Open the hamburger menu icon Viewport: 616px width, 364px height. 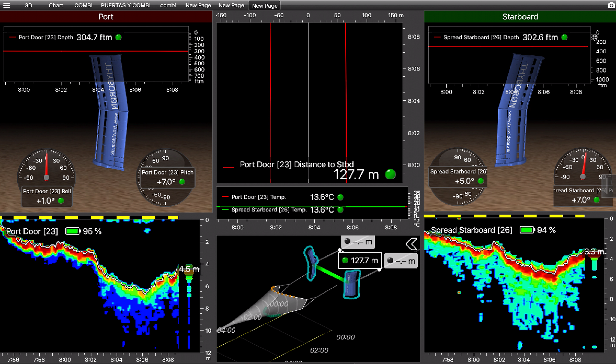tap(6, 5)
